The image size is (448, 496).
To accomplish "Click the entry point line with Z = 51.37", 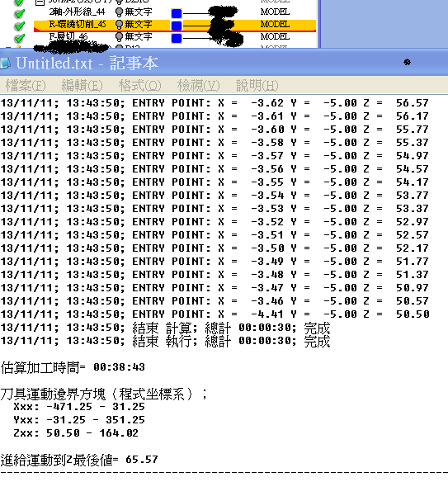I will click(x=215, y=275).
